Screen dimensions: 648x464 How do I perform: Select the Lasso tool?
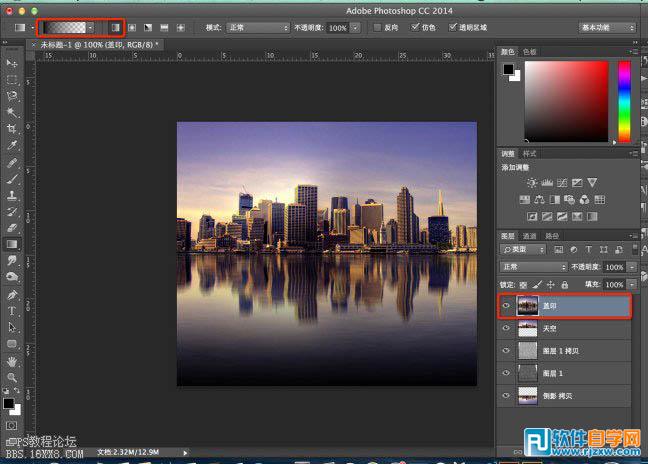[12, 96]
